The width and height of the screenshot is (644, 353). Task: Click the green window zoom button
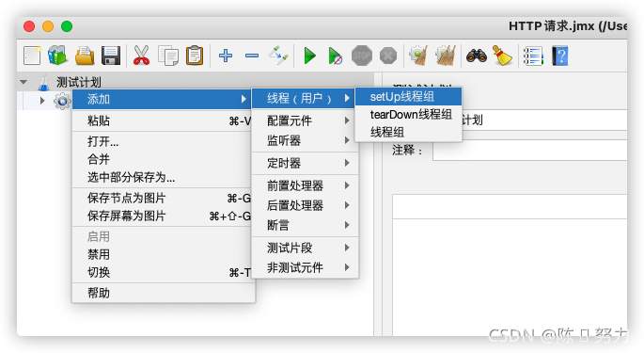[x=67, y=26]
